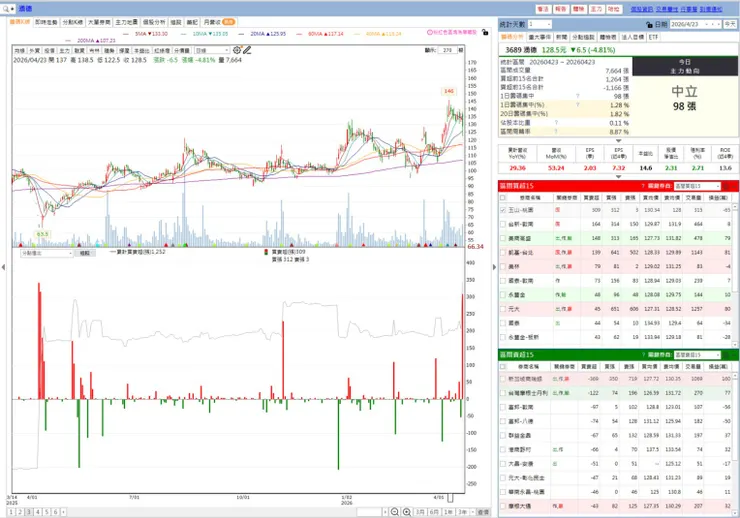Activate the crosshair target tool

[236, 50]
